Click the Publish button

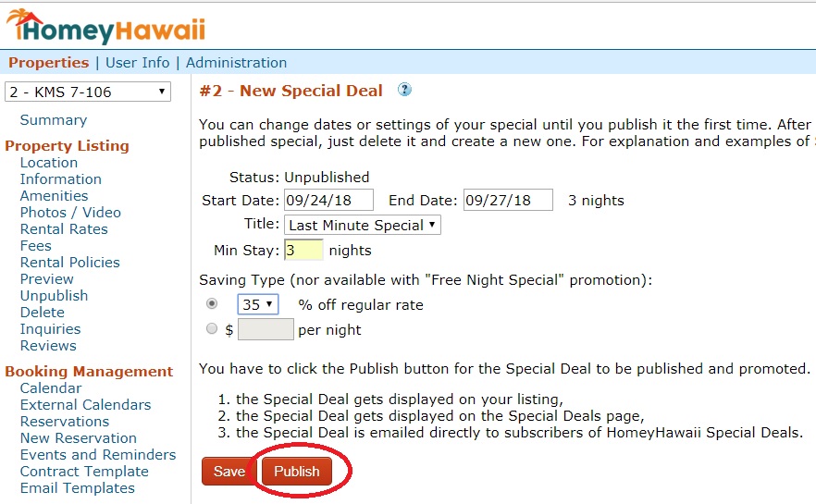[297, 472]
